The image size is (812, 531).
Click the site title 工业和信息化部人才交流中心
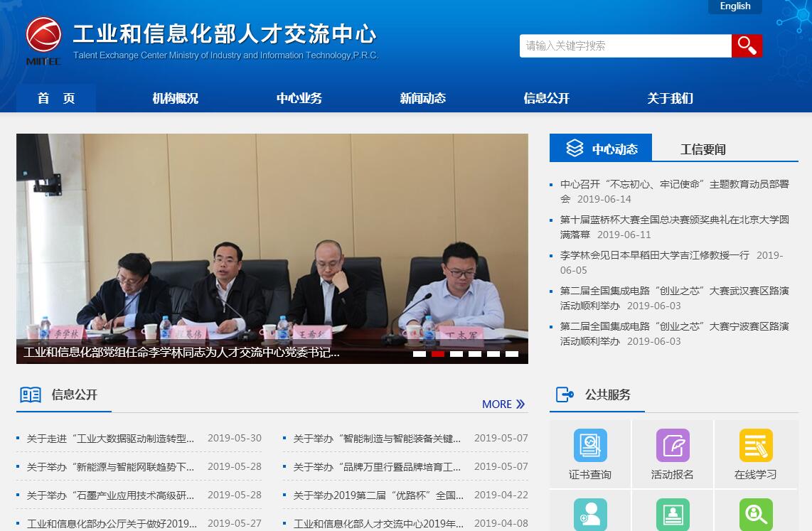click(225, 33)
